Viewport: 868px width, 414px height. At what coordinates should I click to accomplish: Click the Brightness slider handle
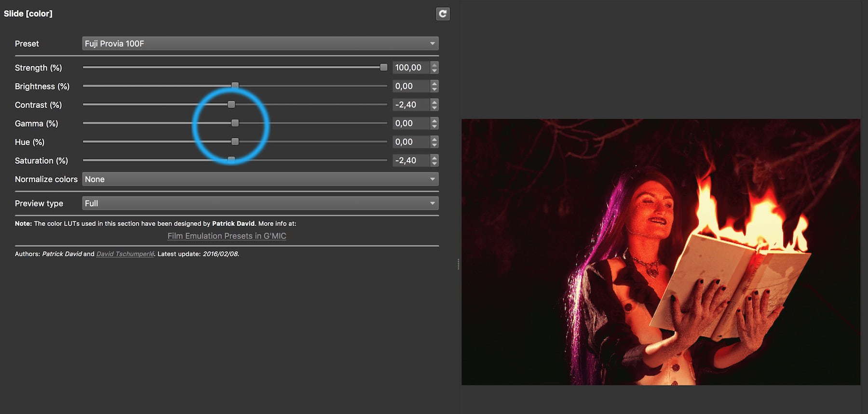pos(235,86)
